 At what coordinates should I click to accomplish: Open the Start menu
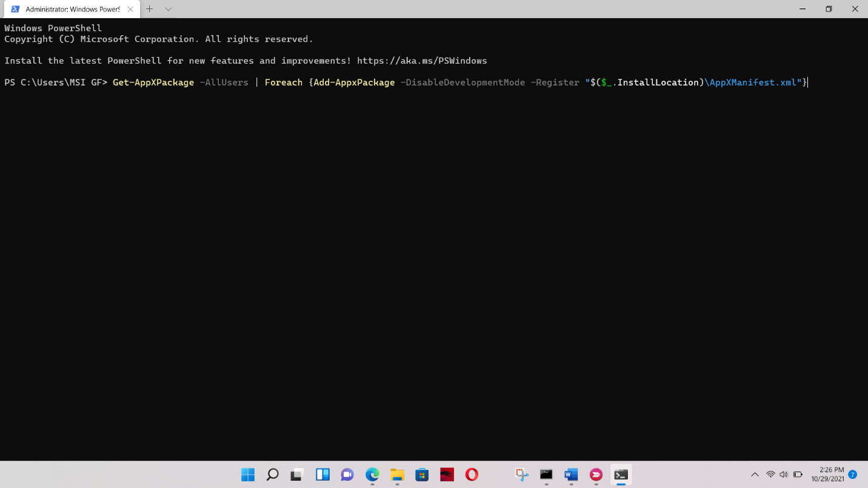pos(248,475)
